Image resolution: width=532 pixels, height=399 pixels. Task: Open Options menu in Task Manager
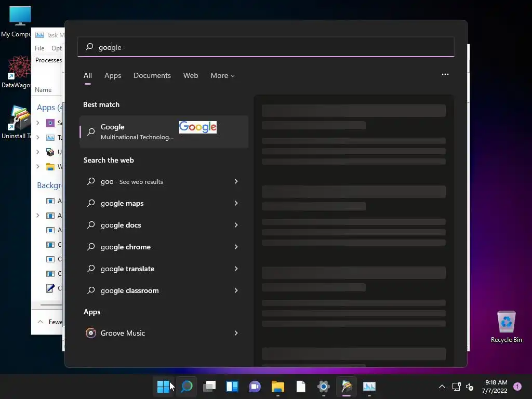coord(57,48)
